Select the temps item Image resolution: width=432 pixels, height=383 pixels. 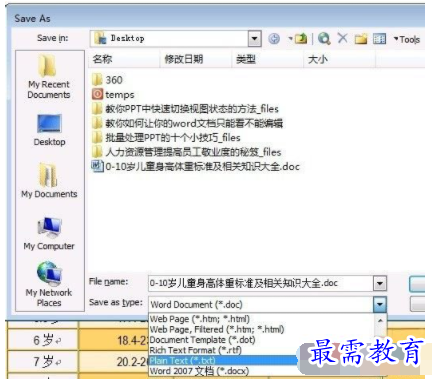(113, 95)
